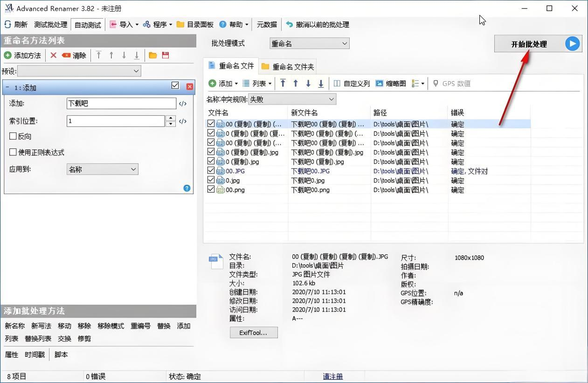Open the 帮助 menu
The height and width of the screenshot is (383, 588).
pos(233,24)
